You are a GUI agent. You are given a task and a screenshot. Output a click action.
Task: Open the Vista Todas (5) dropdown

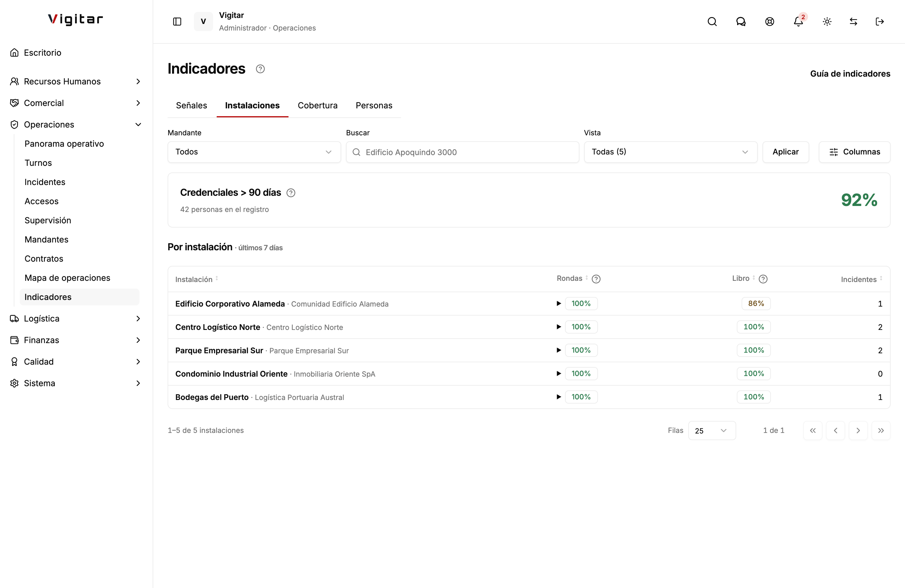[x=670, y=152]
